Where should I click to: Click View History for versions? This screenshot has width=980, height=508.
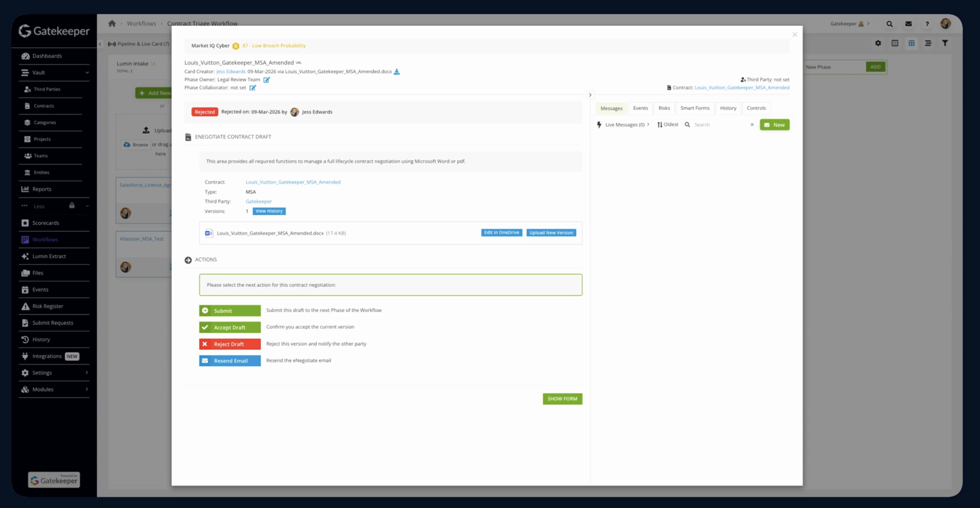(269, 211)
